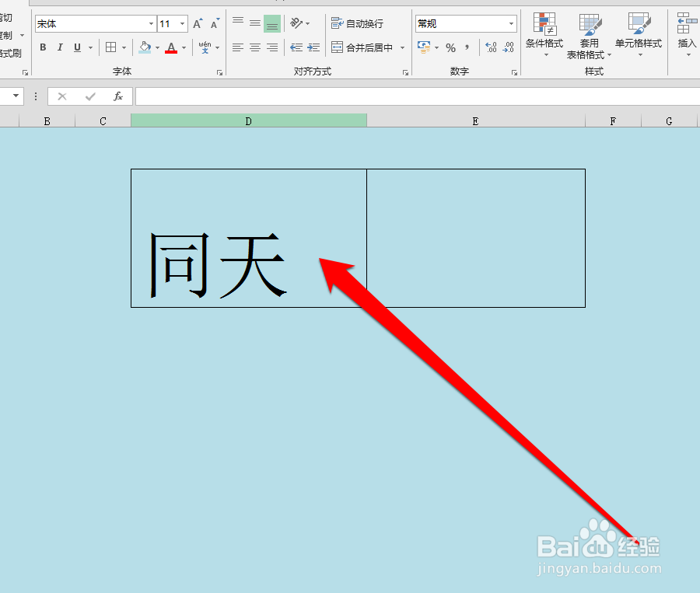
Task: Enable middle vertical alignment
Action: point(255,23)
